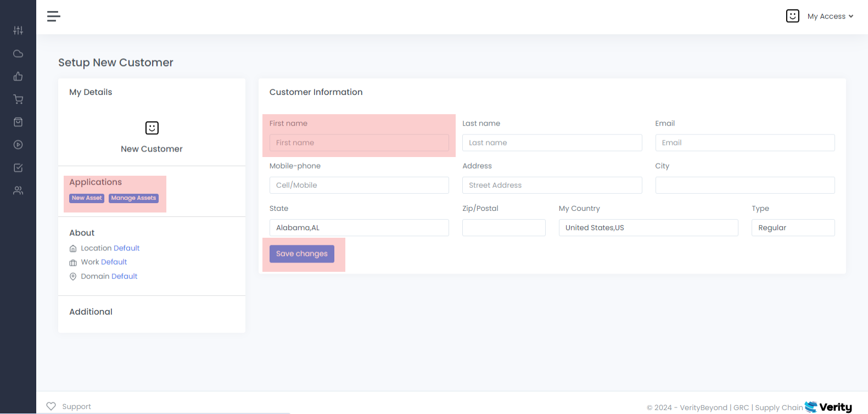
Task: Select the thumbs-up sidebar icon
Action: [18, 76]
